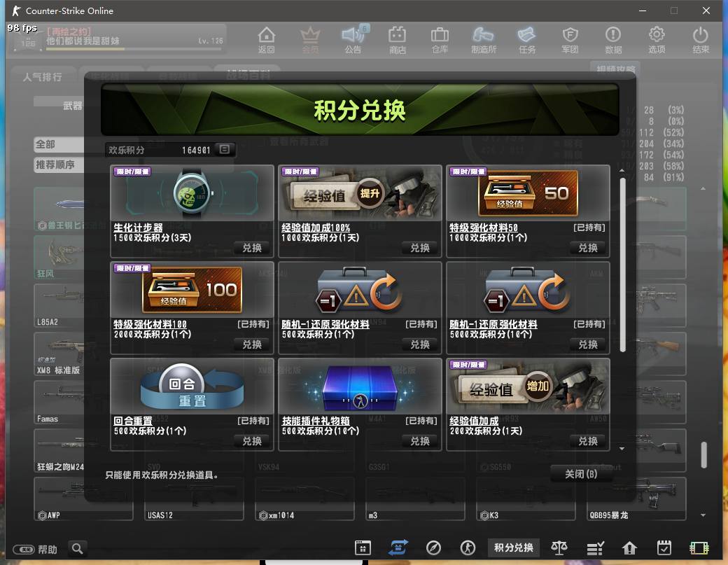Open the 生化计步器 item name link

coord(139,228)
